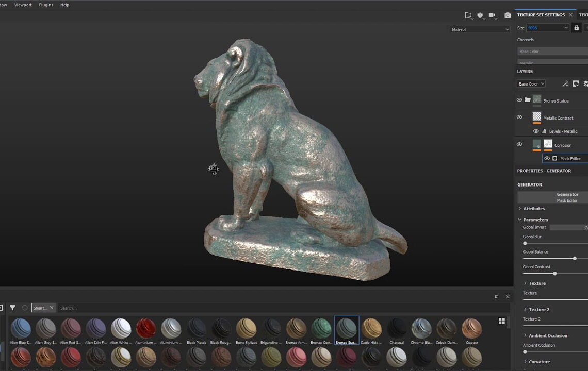Click the screenshot camera icon in viewport toolbar
Viewport: 588px width, 371px height.
click(508, 15)
